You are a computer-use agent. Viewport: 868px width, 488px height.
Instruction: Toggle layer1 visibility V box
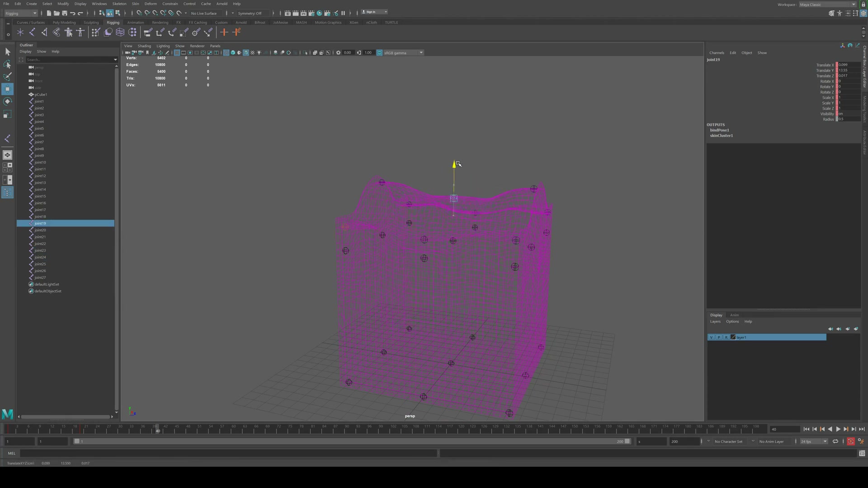[711, 338]
